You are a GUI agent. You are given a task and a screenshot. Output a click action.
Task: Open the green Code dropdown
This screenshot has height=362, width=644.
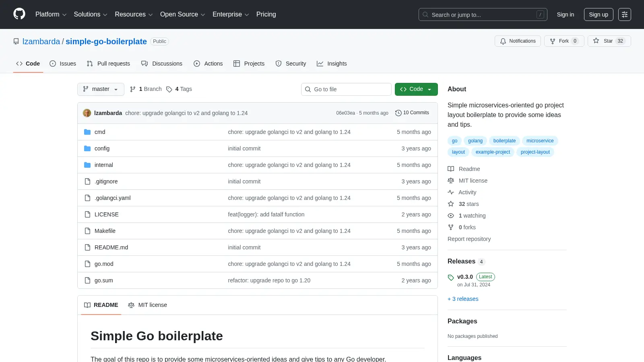coord(416,89)
